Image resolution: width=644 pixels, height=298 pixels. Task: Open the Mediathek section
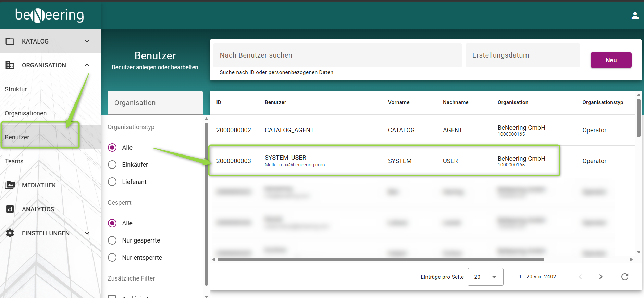point(39,185)
